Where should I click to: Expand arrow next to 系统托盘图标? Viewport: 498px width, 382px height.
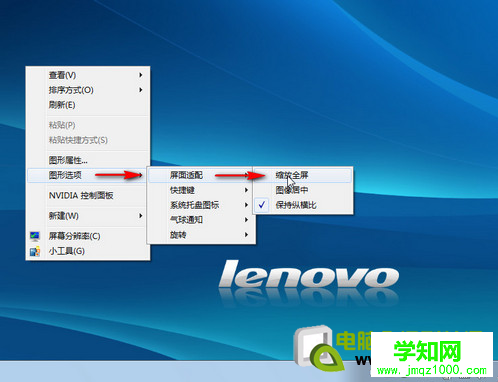point(246,205)
